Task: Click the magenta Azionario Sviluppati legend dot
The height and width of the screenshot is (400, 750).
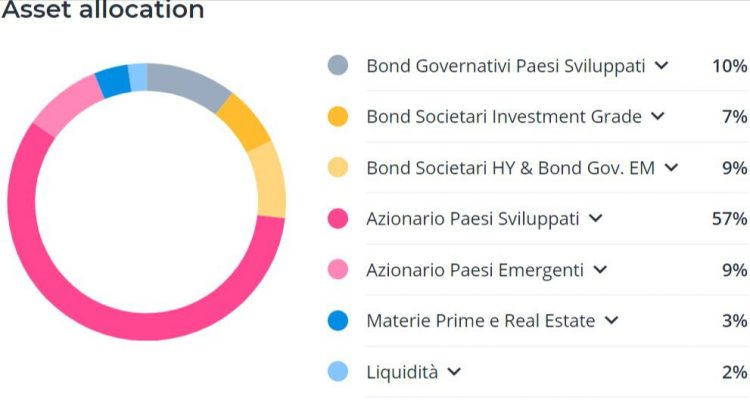Action: pyautogui.click(x=338, y=219)
